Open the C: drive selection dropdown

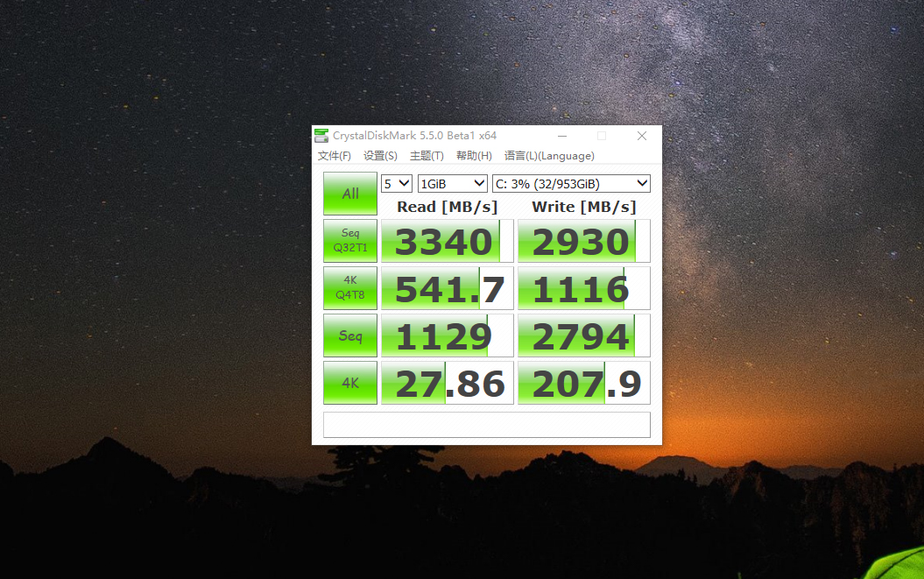pyautogui.click(x=571, y=184)
